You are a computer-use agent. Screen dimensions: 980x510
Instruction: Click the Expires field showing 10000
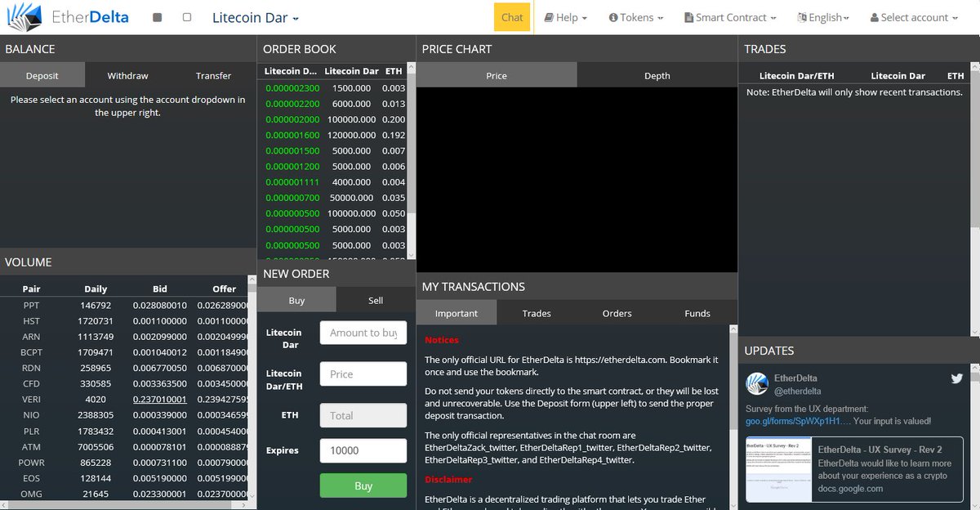click(x=363, y=450)
